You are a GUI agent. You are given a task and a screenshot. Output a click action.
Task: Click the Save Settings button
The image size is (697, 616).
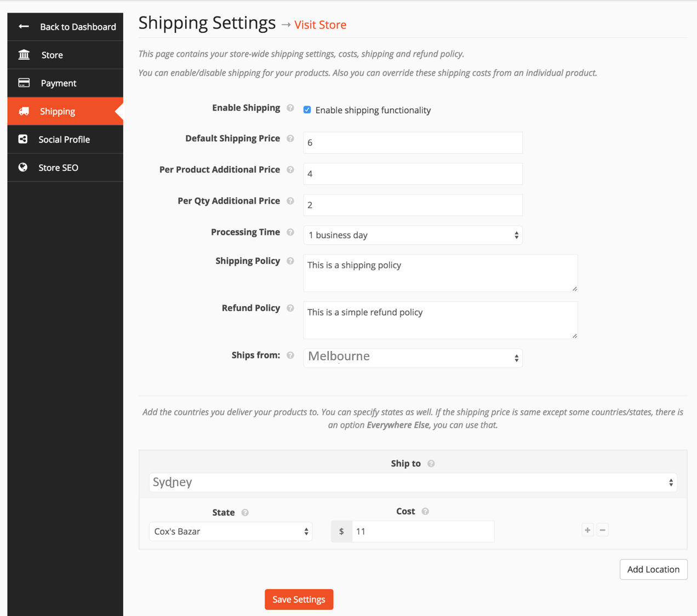299,599
